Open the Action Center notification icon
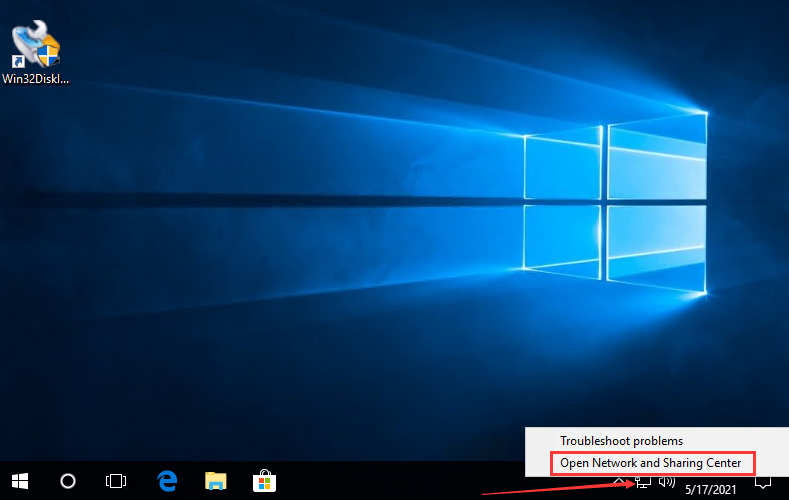The height and width of the screenshot is (500, 789). (x=763, y=483)
